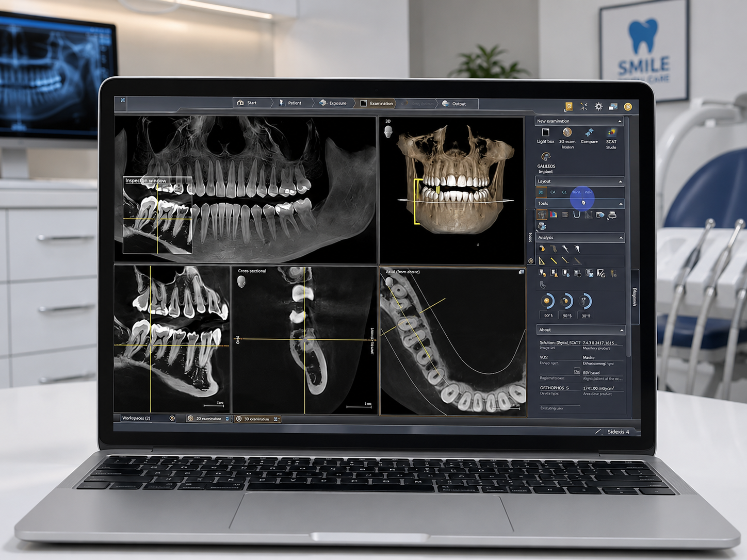Click the 1741.00 mGycm² dose value
This screenshot has height=560, width=747.
point(599,388)
